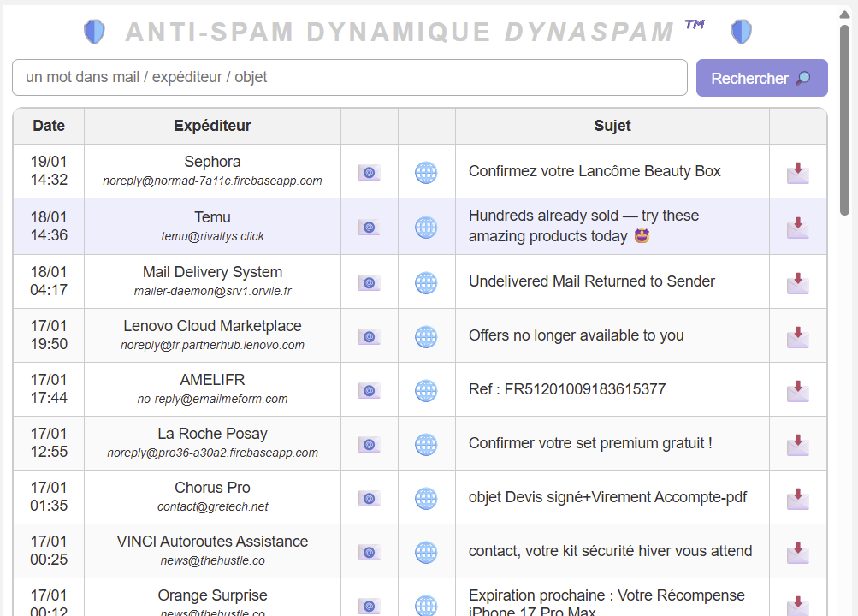Click the envelope icon in Lenovo Cloud Marketplace row
The height and width of the screenshot is (616, 858).
[x=369, y=336]
